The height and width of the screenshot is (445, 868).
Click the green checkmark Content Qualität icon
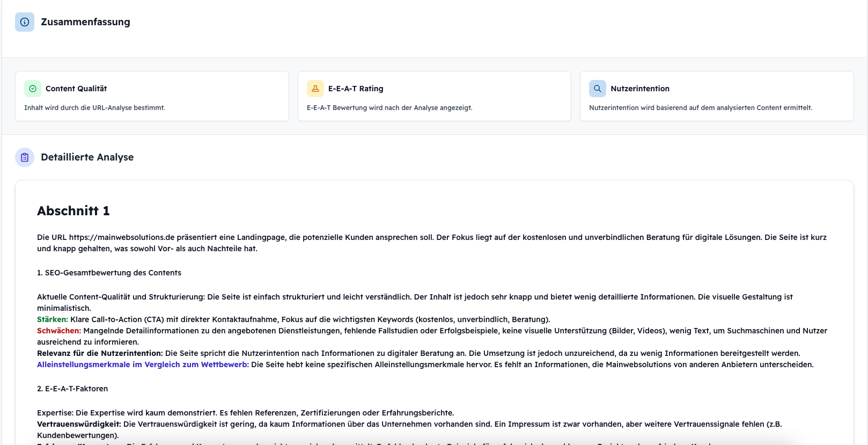[x=33, y=89]
